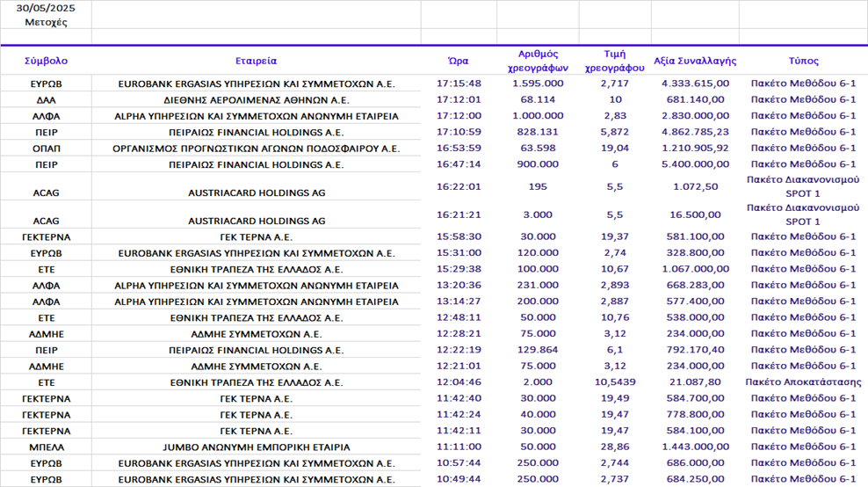
Task: Select ΑΔΜΗΕ ΣΥΜΜΕΤΟΧΩΝ Α.Ε. in the 12:21:01 row
Action: click(x=257, y=367)
